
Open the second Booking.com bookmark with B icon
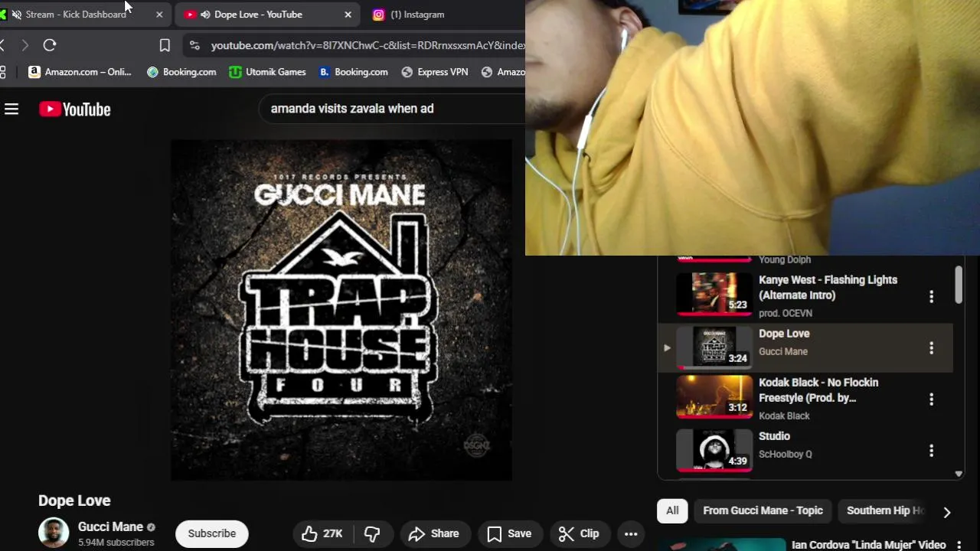[354, 72]
